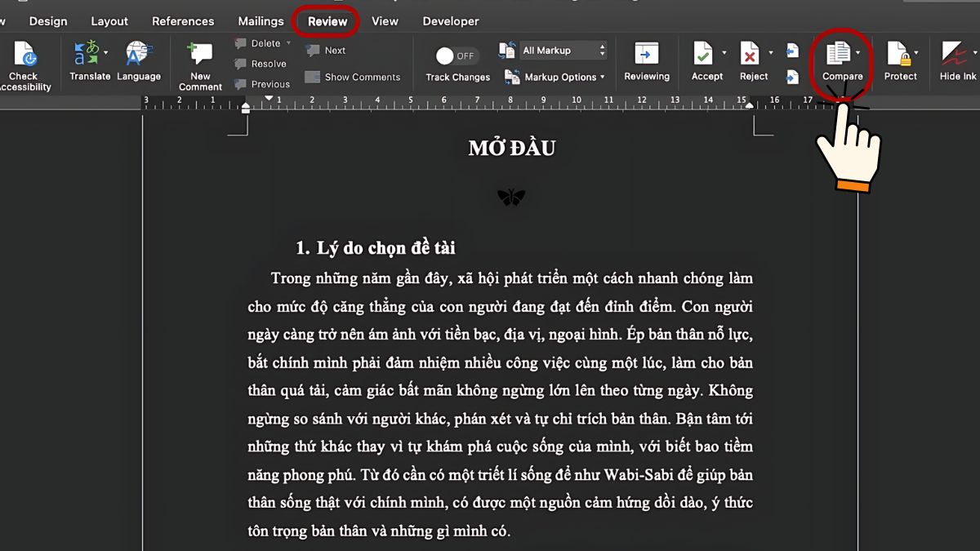Select the Review tab
Screen dimensions: 980x551
(327, 21)
